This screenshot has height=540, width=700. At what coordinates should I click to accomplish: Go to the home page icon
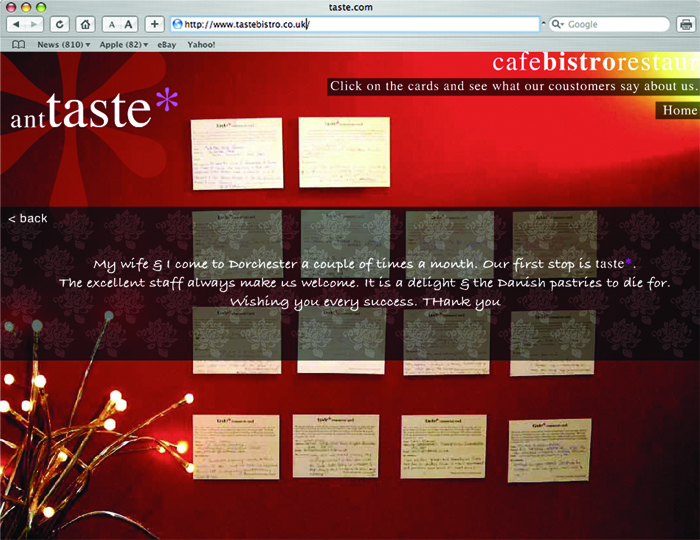coord(85,24)
